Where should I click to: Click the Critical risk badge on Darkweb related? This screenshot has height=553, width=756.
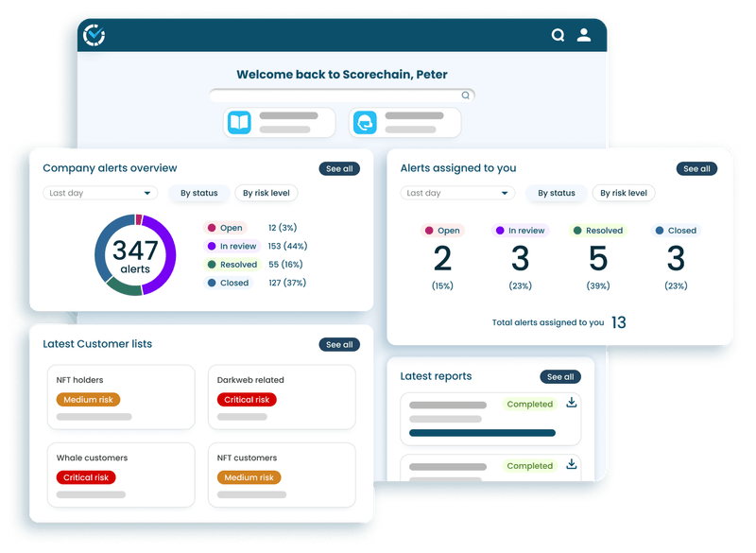coord(248,399)
